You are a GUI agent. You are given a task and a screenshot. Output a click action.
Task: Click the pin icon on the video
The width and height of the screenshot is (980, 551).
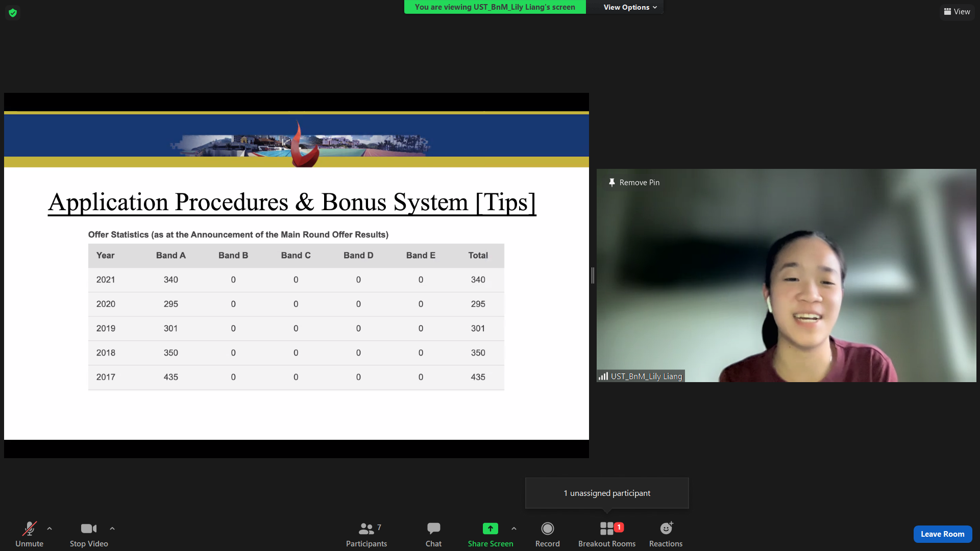(x=611, y=183)
